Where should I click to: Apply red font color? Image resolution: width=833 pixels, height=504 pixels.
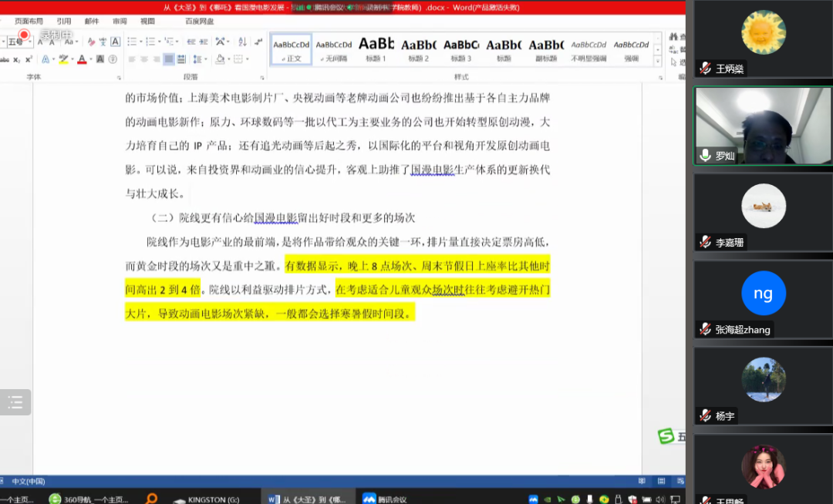point(82,59)
